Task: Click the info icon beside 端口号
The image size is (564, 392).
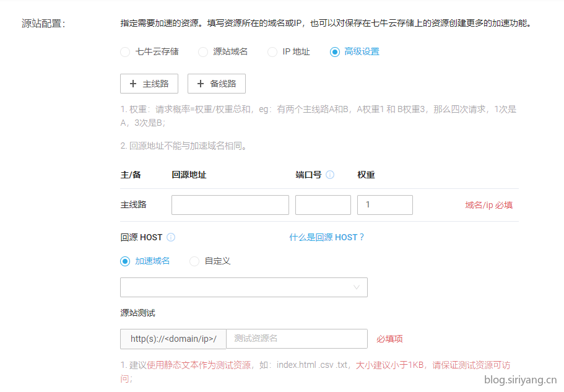Action: click(330, 175)
